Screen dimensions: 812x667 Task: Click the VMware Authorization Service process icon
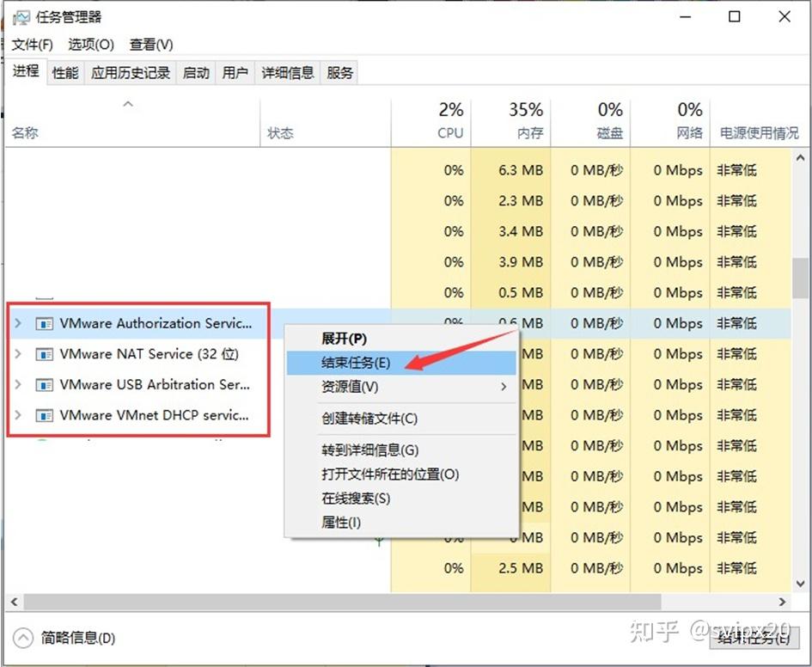[44, 324]
